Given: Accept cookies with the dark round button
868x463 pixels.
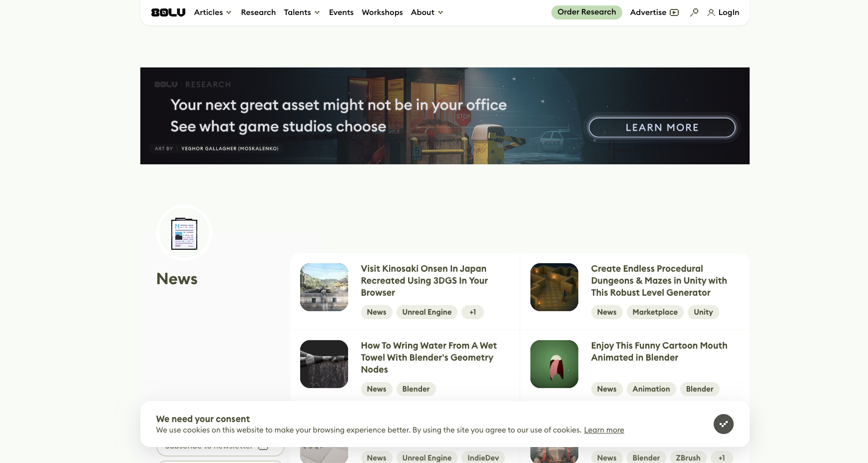Looking at the screenshot, I should pos(723,424).
